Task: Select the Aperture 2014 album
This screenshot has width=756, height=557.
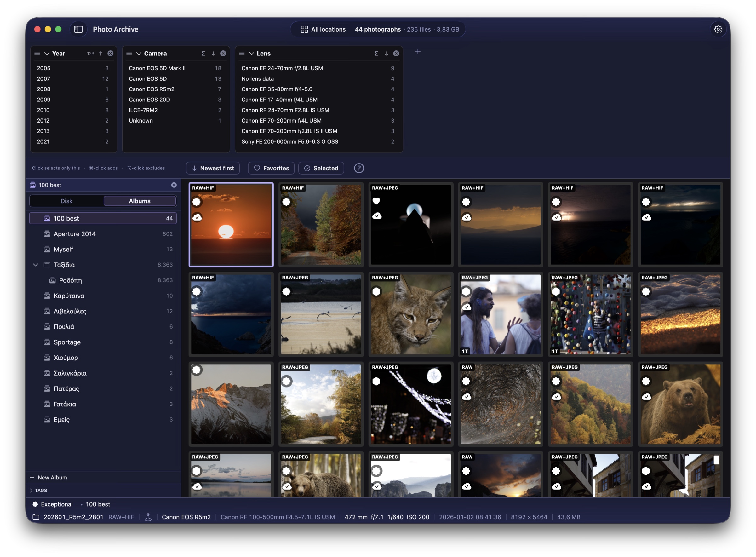Action: coord(103,234)
